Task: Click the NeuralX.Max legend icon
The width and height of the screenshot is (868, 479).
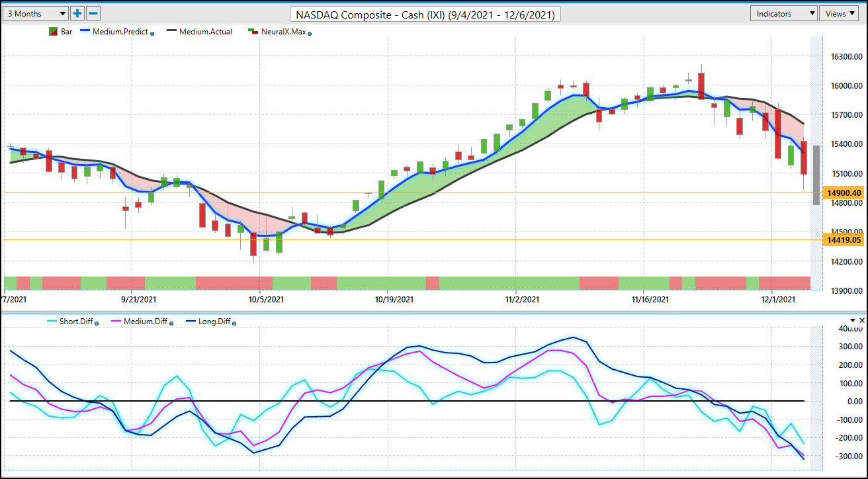Action: coord(251,32)
